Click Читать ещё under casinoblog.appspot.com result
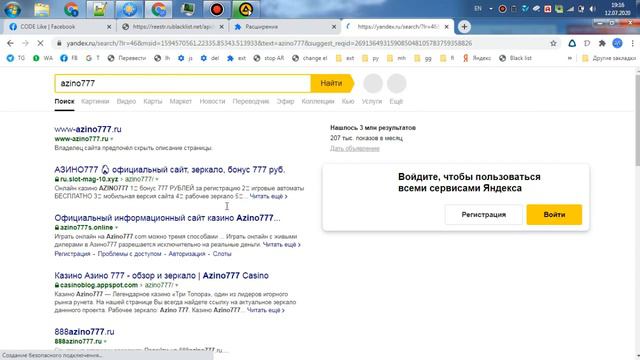 point(266,310)
